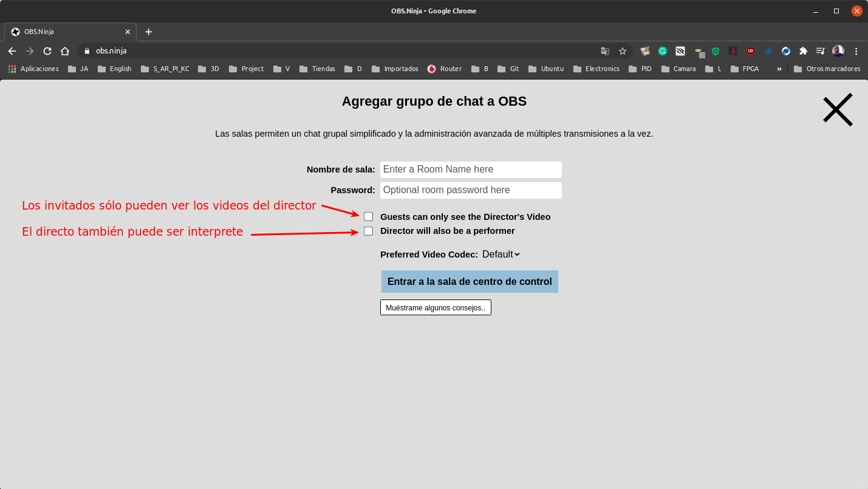Open the yellow ninja-face extension

coord(699,52)
